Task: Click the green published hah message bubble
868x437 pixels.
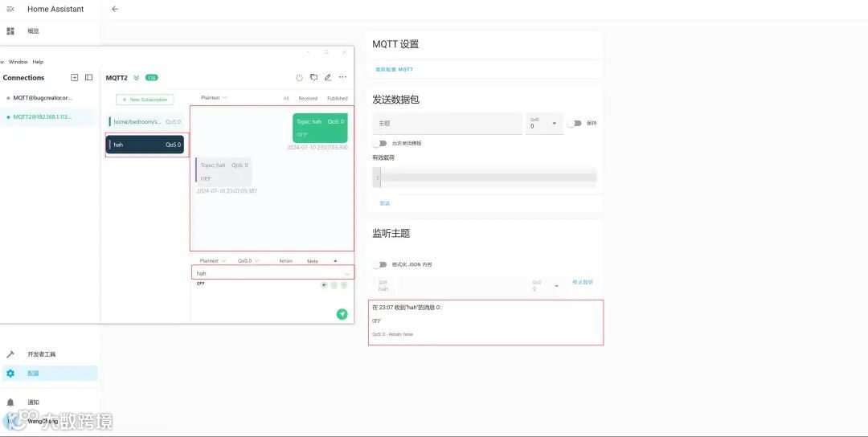Action: click(320, 128)
